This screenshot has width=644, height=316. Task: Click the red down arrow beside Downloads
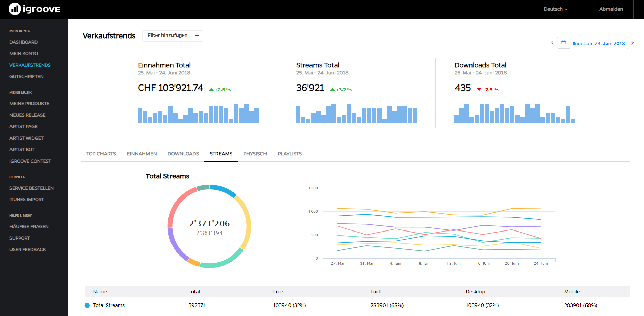tap(479, 90)
